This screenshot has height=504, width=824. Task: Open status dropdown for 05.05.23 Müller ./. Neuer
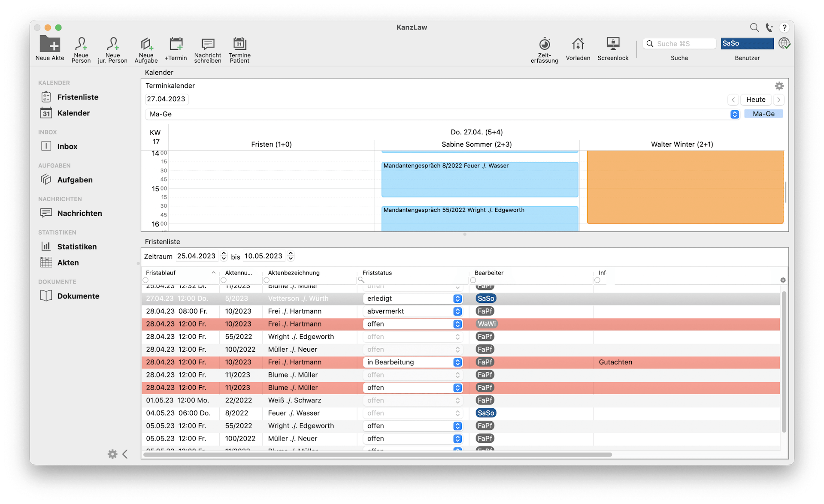(x=413, y=439)
